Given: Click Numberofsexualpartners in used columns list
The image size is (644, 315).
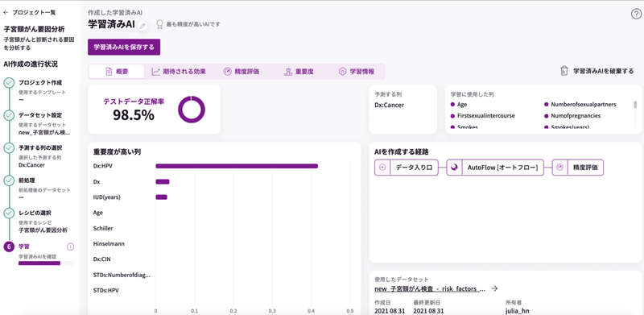Looking at the screenshot, I should 583,105.
